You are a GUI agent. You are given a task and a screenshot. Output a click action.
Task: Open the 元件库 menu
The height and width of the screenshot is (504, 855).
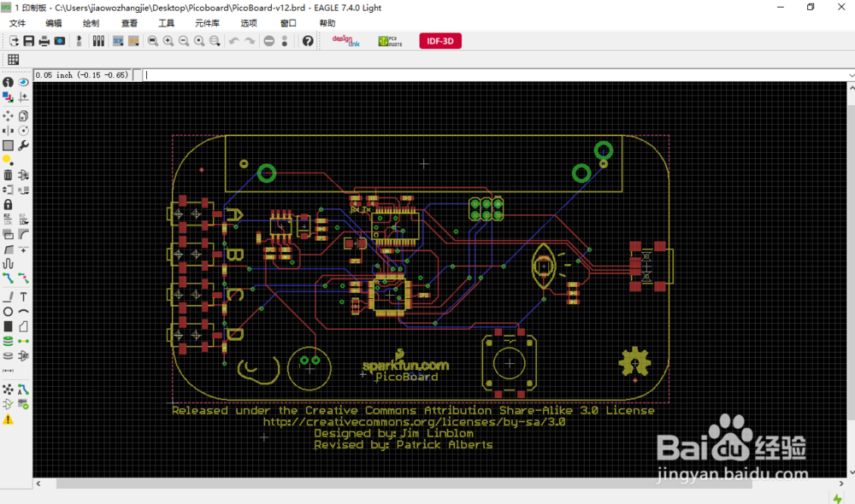205,23
